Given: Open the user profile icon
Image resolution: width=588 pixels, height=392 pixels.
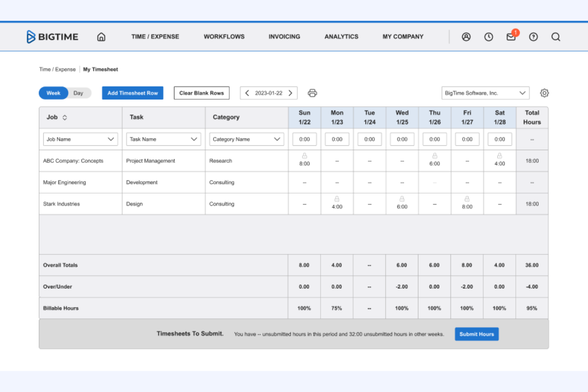Looking at the screenshot, I should [466, 37].
